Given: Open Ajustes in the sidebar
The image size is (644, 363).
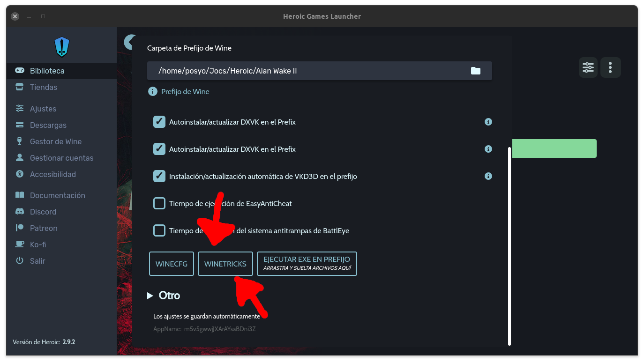Looking at the screenshot, I should pyautogui.click(x=43, y=109).
